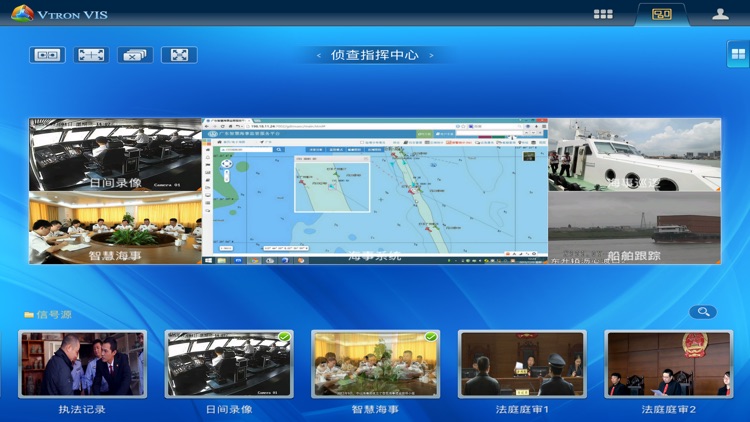Open the four-tile panel button at right edge
Image resolution: width=750 pixels, height=422 pixels.
pyautogui.click(x=738, y=54)
